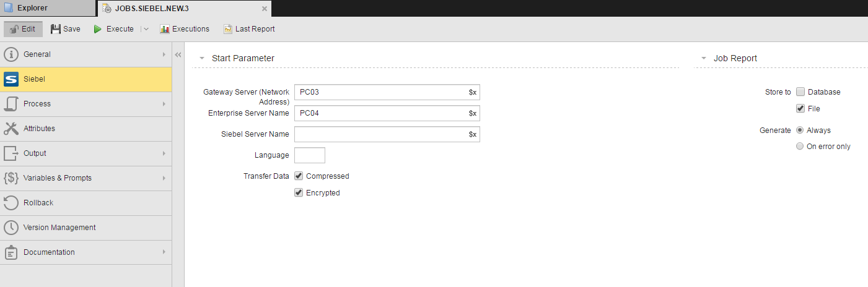
Task: Open the Last Report icon
Action: pos(228,29)
